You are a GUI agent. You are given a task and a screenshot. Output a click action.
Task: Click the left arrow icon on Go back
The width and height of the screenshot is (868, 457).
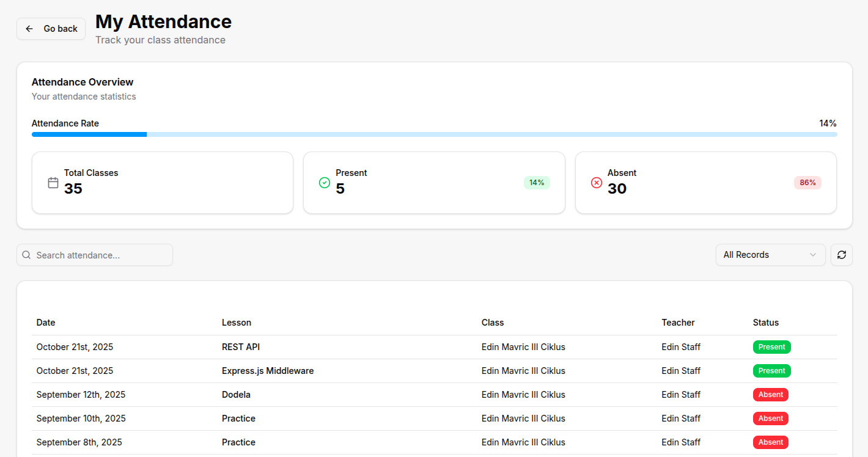(x=29, y=29)
